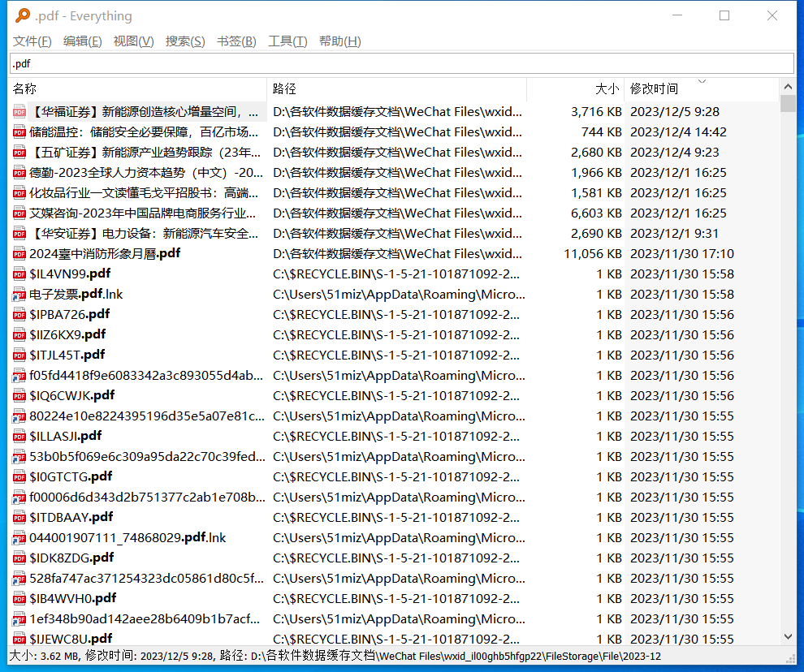The height and width of the screenshot is (672, 804).
Task: Click path cell of 电子发票.pdf.lnk row
Action: point(399,295)
